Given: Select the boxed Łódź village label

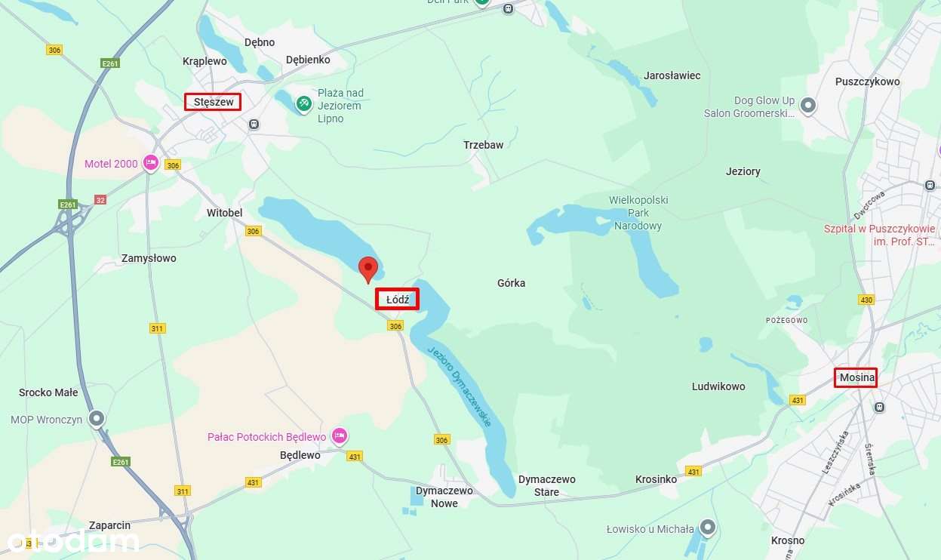Looking at the screenshot, I should click(397, 299).
